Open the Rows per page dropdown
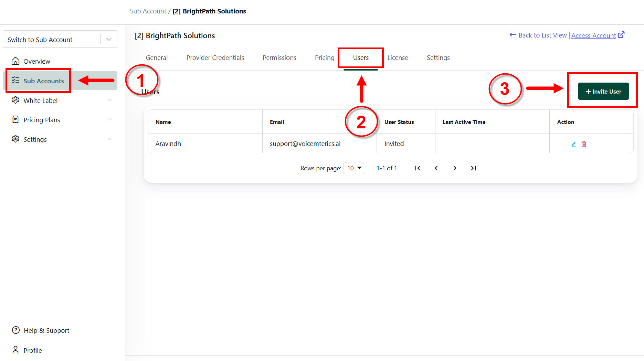This screenshot has height=361, width=644. pos(354,168)
